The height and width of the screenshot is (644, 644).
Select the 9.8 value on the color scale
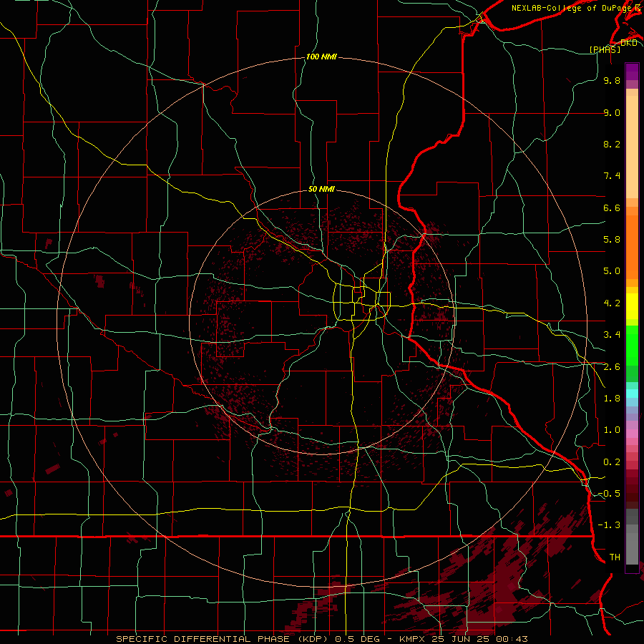(x=612, y=80)
